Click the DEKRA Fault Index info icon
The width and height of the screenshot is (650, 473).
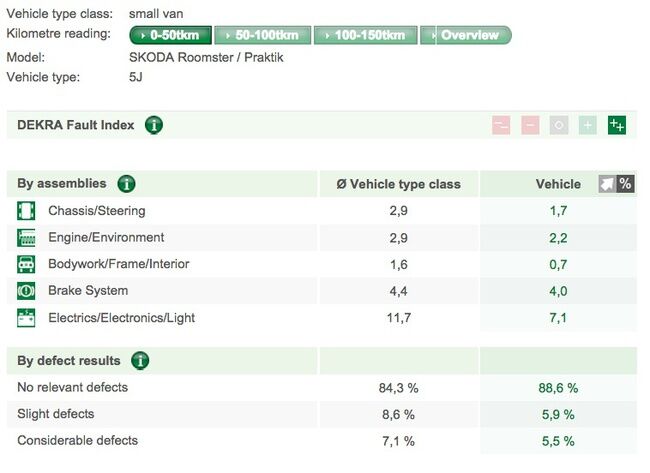[x=154, y=125]
